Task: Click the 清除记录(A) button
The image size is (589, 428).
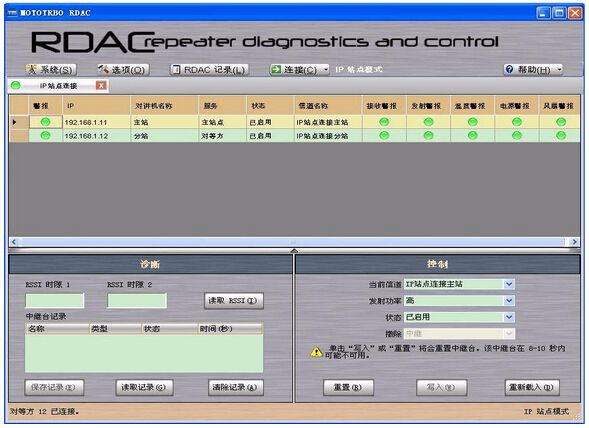Action: (x=236, y=387)
